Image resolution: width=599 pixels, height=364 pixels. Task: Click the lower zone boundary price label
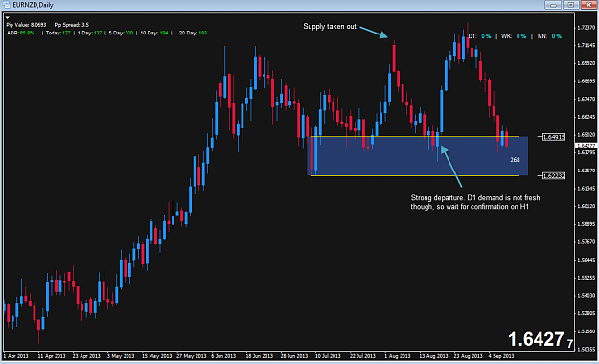click(554, 175)
